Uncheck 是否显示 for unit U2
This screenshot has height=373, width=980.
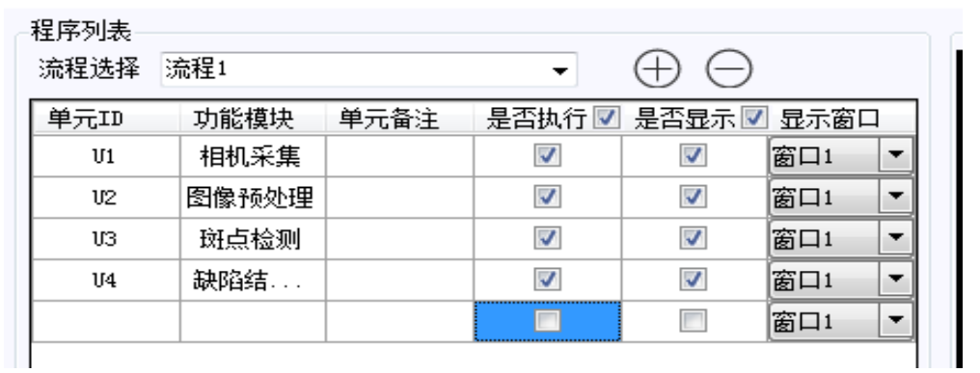[694, 198]
